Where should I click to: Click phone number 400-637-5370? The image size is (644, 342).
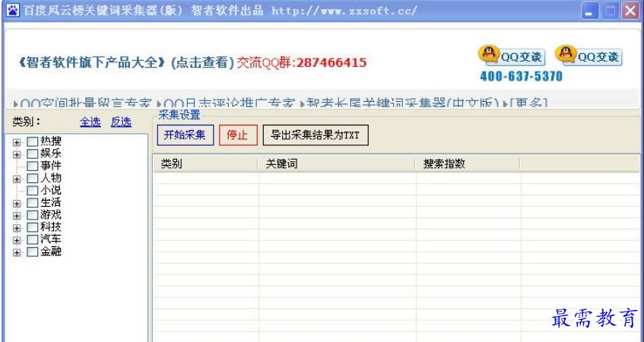click(x=521, y=76)
